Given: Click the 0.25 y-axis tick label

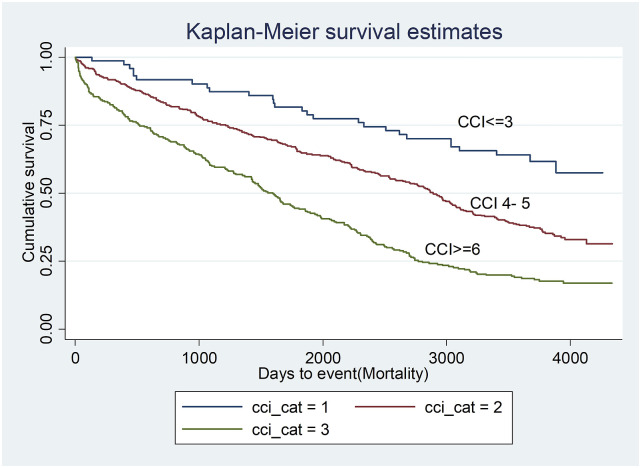Looking at the screenshot, I should [53, 261].
